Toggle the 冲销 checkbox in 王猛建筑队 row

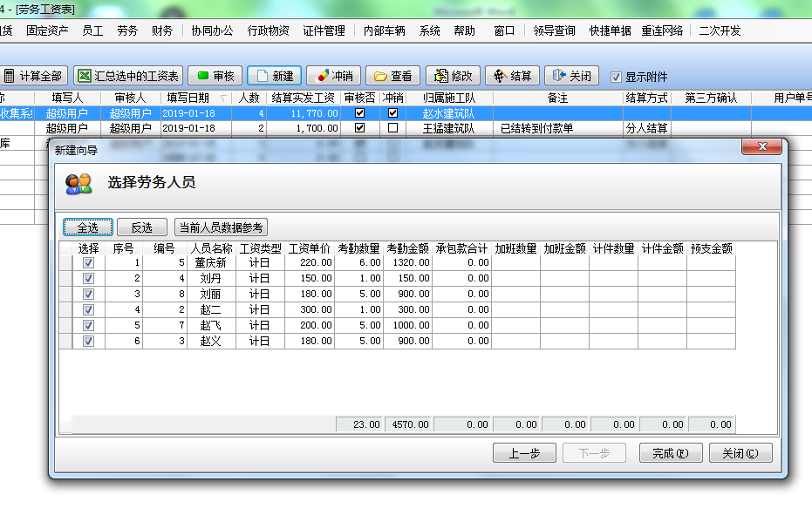(392, 128)
